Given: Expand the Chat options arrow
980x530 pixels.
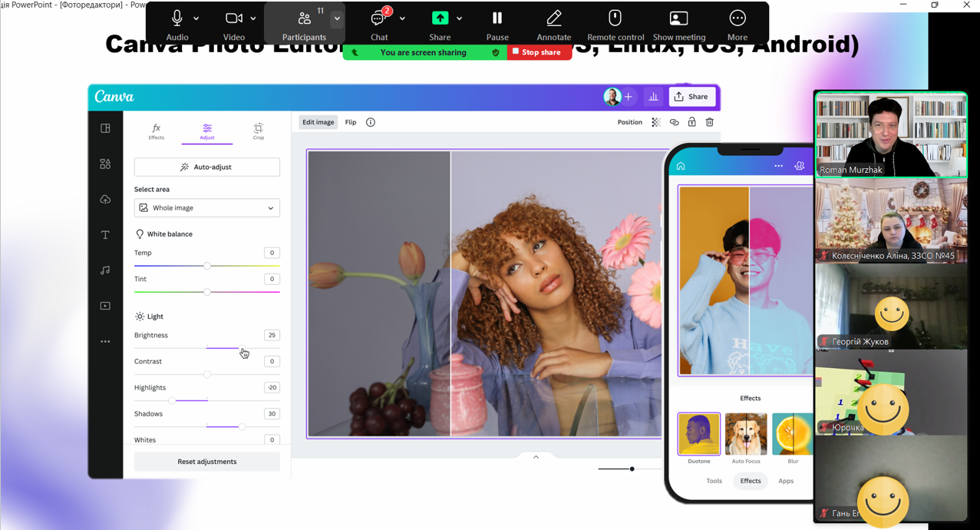Looking at the screenshot, I should (x=402, y=18).
